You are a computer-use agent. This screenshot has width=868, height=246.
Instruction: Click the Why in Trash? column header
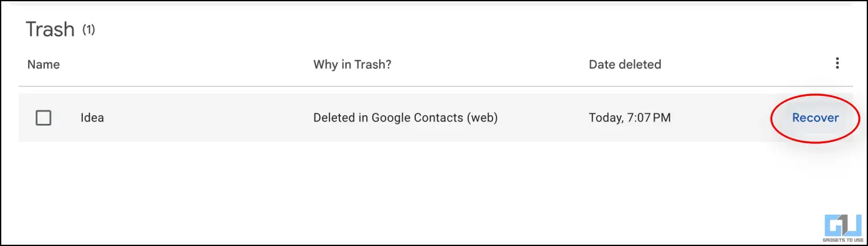[352, 64]
